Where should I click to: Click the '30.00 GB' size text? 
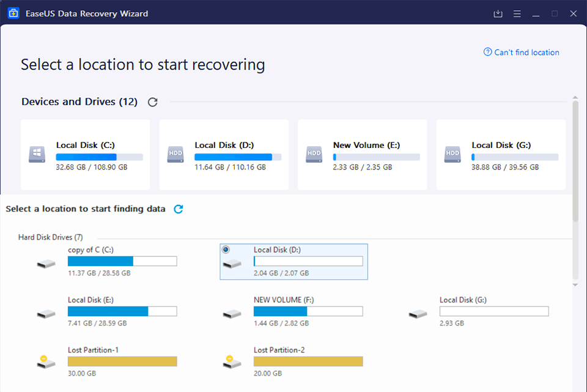(82, 373)
